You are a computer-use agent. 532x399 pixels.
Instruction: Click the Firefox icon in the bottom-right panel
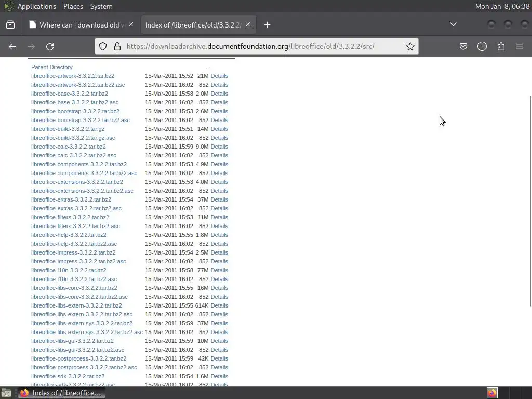pyautogui.click(x=492, y=393)
